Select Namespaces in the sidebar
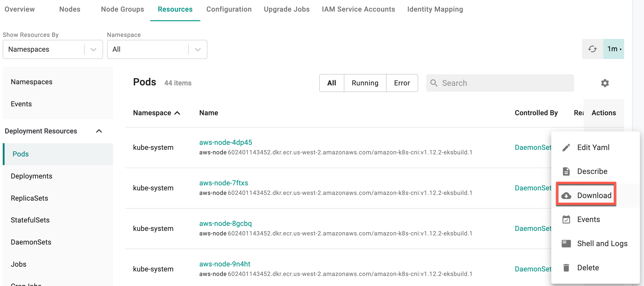The width and height of the screenshot is (644, 286). pos(58,82)
